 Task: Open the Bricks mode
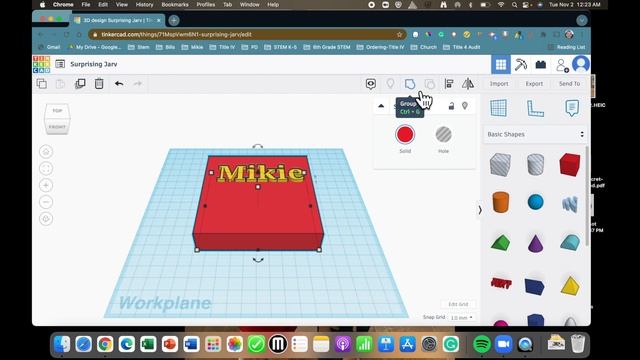click(541, 64)
